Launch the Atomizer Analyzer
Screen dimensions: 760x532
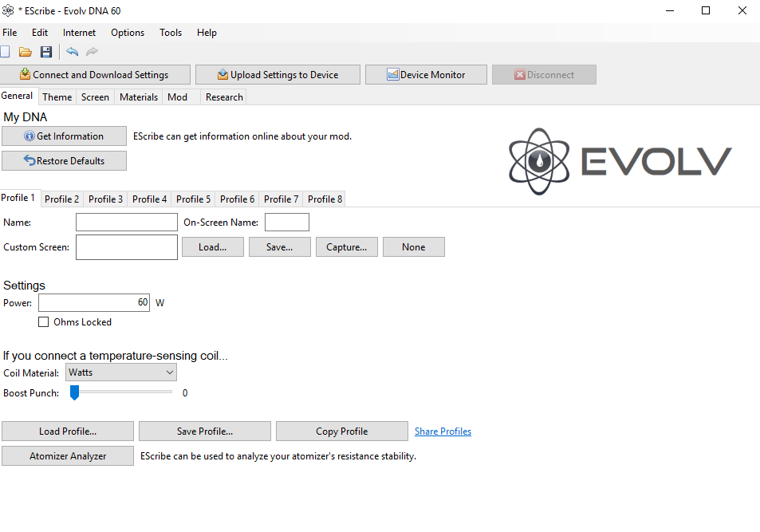[68, 456]
